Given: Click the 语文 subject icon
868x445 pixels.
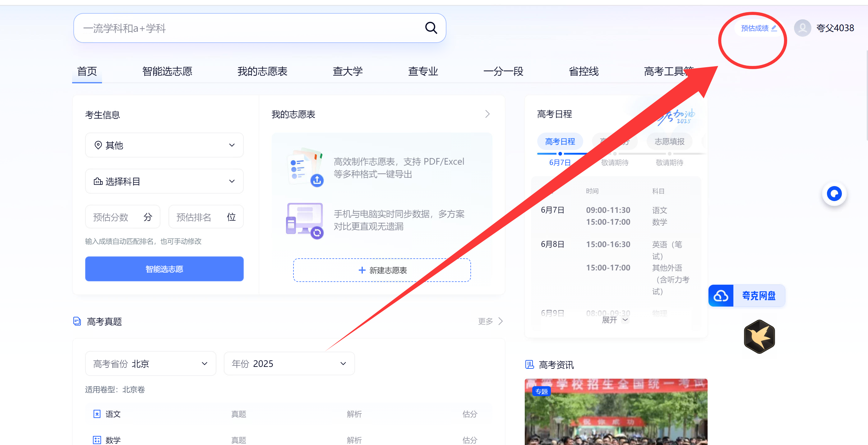Looking at the screenshot, I should (97, 414).
